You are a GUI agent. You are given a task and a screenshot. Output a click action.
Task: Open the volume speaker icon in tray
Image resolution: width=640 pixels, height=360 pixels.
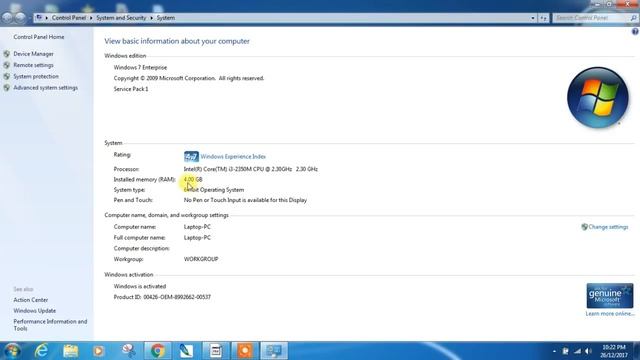click(x=588, y=351)
